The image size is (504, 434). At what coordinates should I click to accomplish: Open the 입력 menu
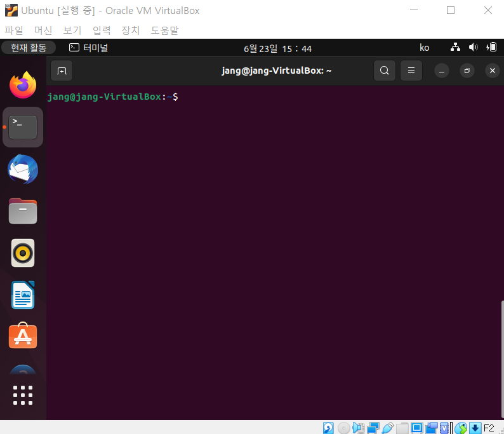tap(102, 31)
